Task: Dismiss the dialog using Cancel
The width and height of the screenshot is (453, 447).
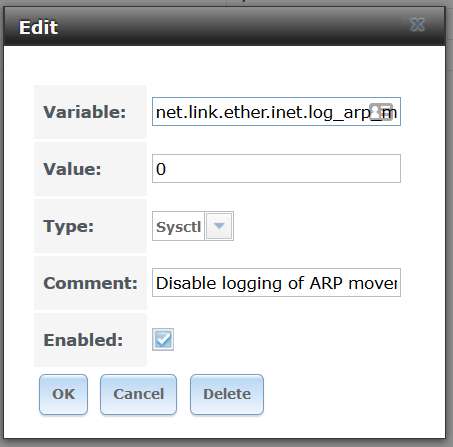Action: tap(138, 394)
